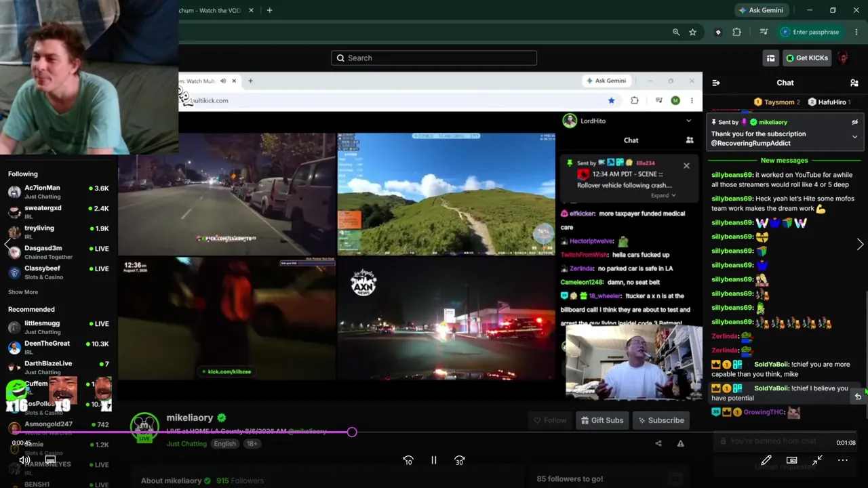
Task: Go to next item with right arrow
Action: [860, 245]
